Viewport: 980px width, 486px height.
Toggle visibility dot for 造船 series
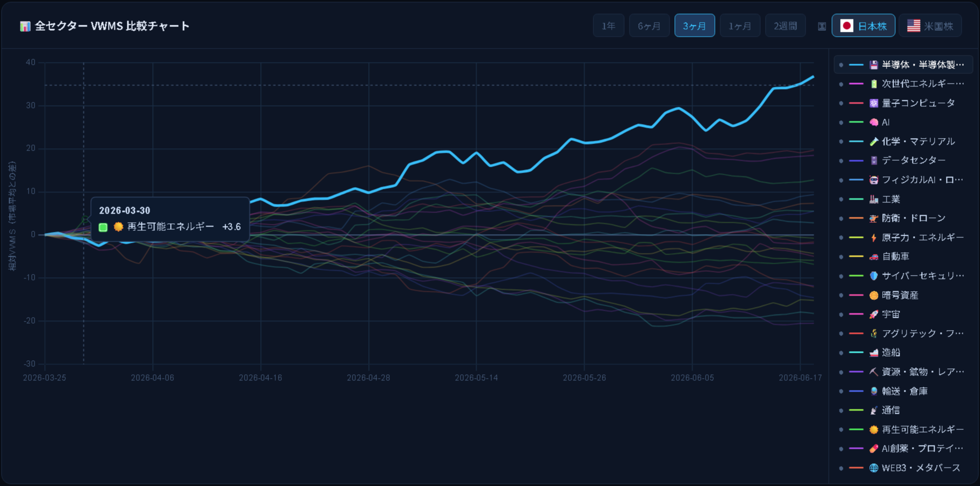tap(841, 353)
